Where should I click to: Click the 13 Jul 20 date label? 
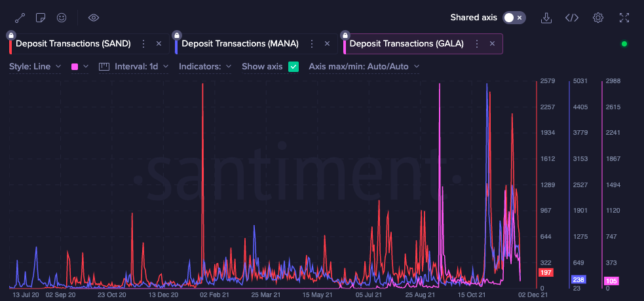(26, 294)
